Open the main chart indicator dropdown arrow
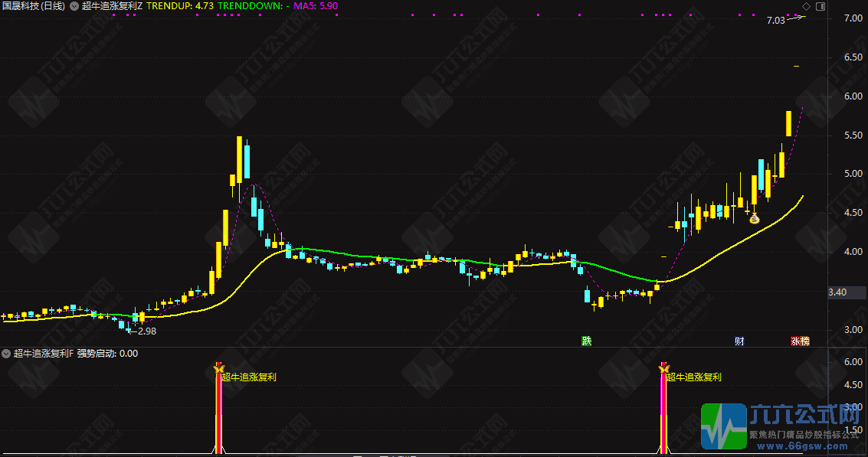Screen dimensions: 868x457 click(73, 6)
